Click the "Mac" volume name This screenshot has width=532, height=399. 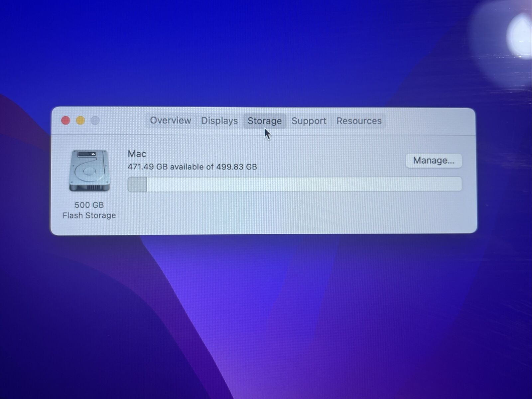(x=137, y=154)
